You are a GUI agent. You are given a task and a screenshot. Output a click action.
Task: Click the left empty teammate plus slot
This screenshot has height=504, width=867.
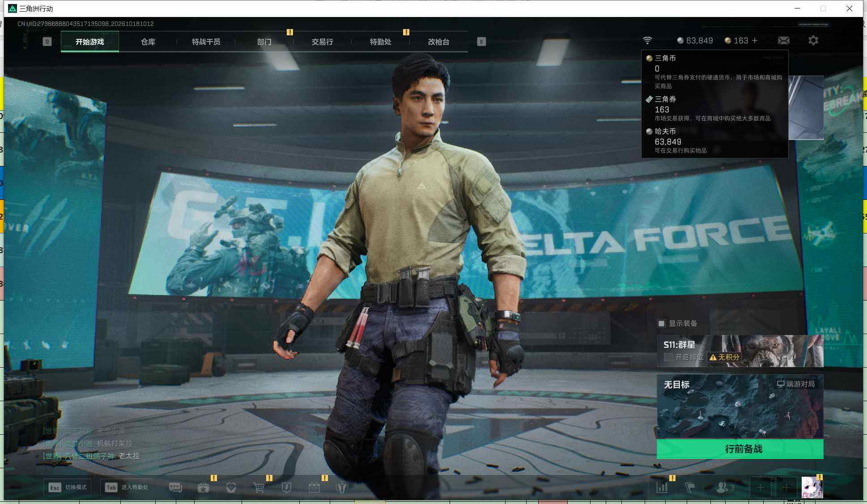point(760,487)
